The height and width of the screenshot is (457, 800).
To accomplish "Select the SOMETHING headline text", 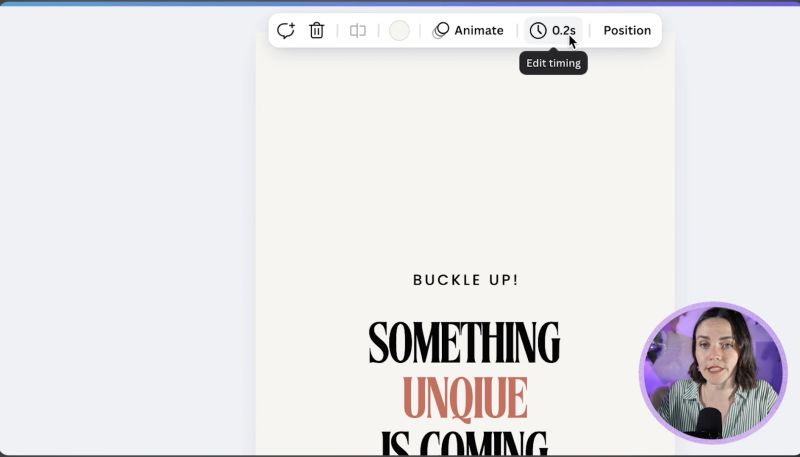I will (464, 342).
